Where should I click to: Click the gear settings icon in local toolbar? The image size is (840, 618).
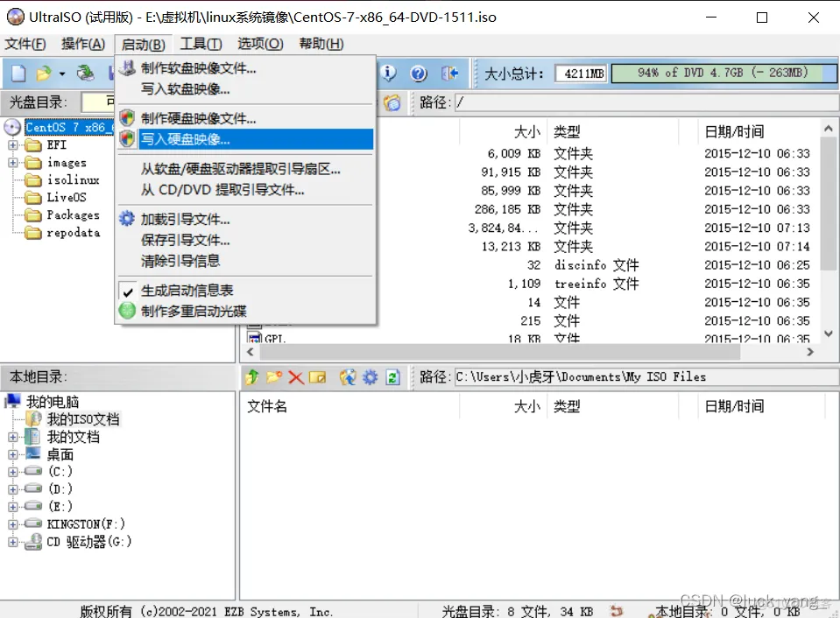coord(371,377)
